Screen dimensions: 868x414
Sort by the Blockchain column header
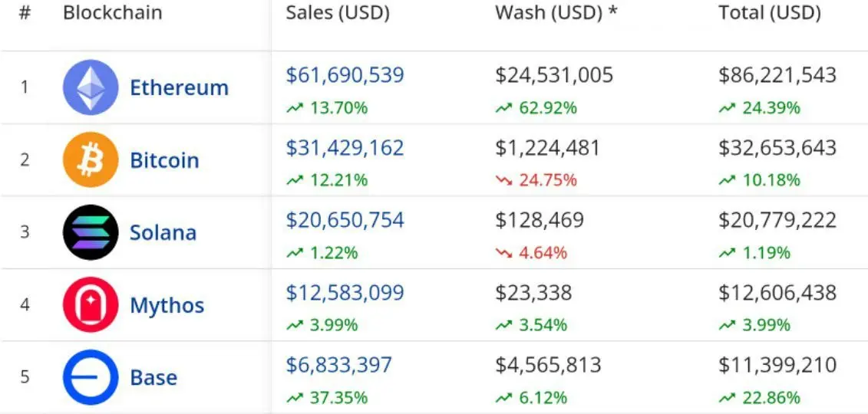[113, 13]
